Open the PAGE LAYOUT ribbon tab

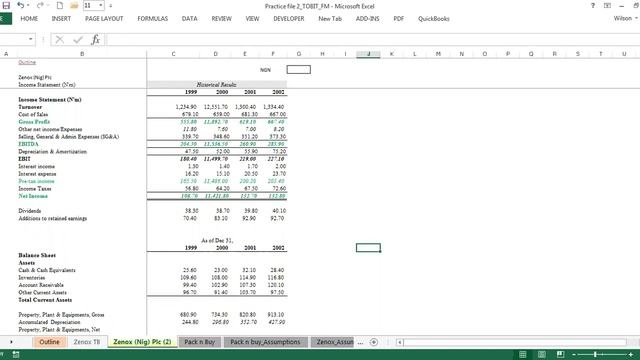coord(104,19)
